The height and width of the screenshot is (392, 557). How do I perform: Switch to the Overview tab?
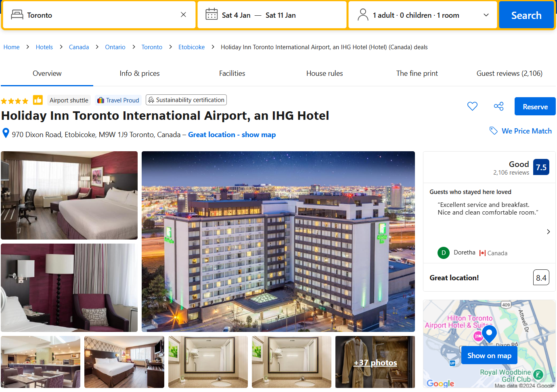pos(47,73)
